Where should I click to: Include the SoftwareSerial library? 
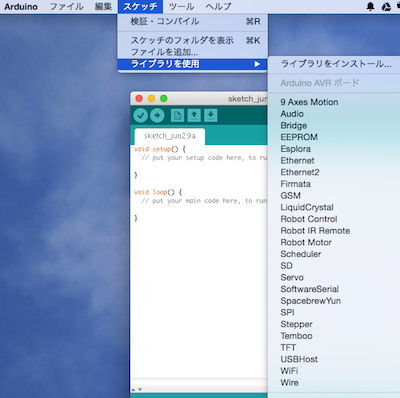click(334, 289)
